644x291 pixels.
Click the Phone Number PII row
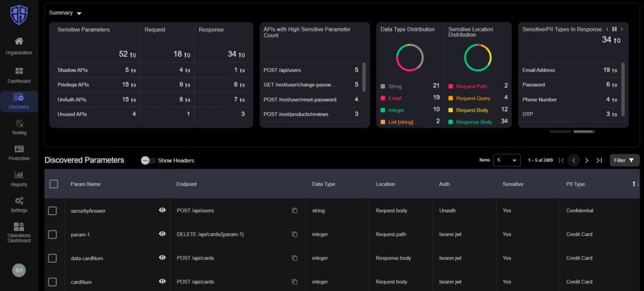570,100
